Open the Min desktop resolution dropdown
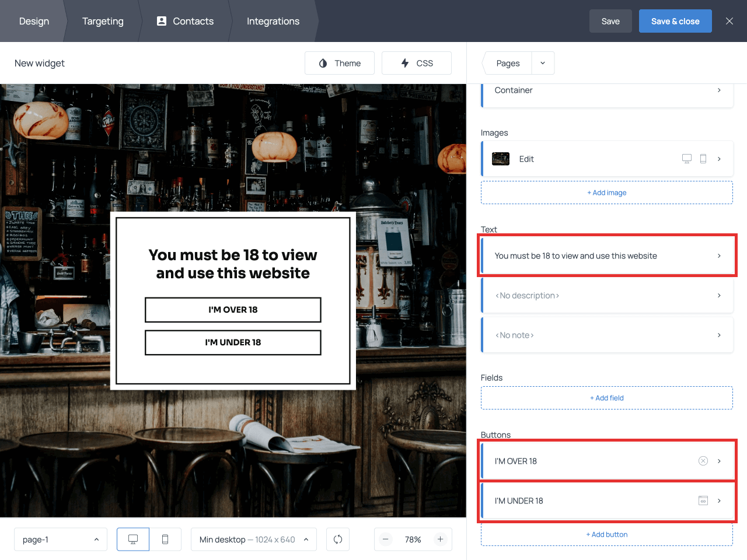The image size is (747, 560). click(x=253, y=539)
